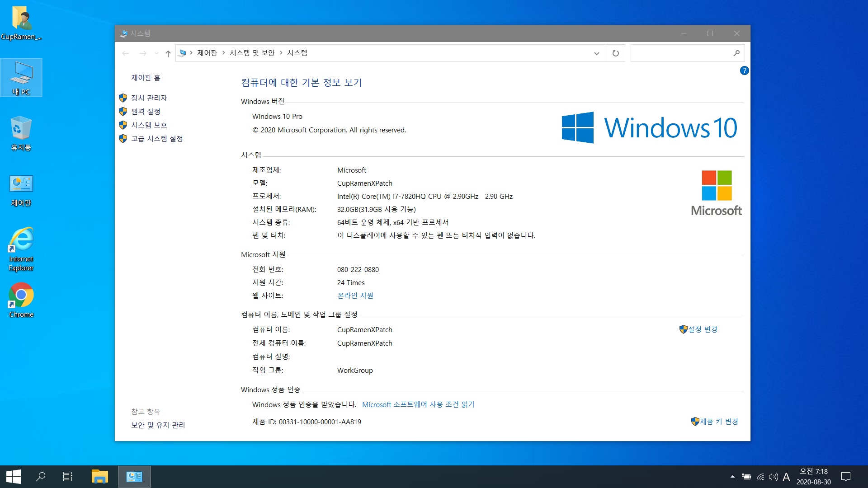Select the 제어판 desktop shortcut
Viewport: 868px width, 488px height.
pyautogui.click(x=21, y=191)
